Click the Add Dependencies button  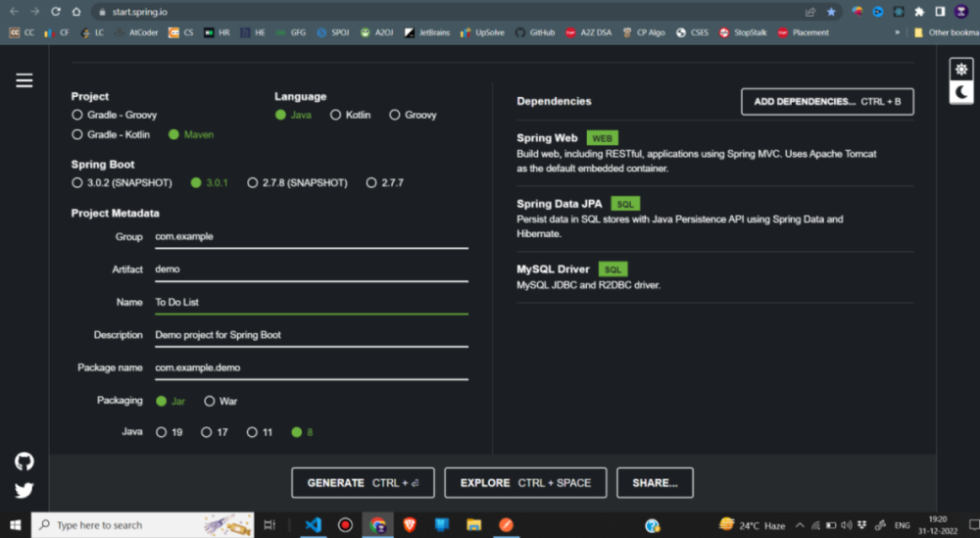coord(827,102)
